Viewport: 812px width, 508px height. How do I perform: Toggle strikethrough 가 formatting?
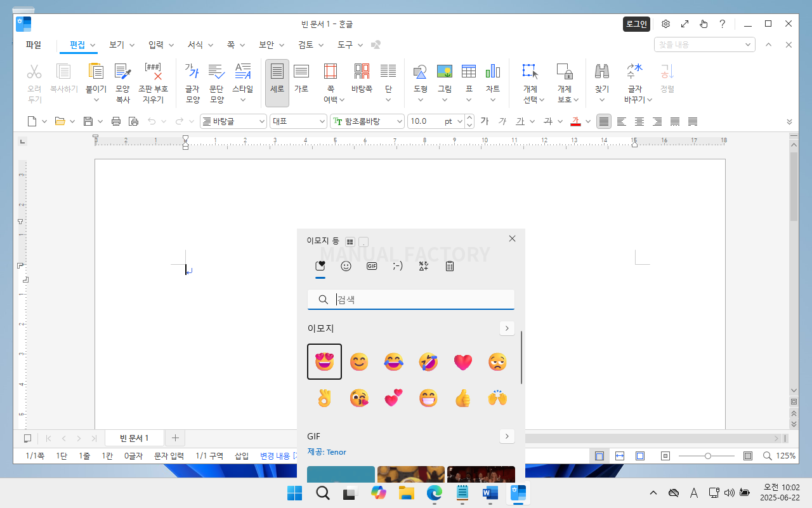tap(548, 121)
